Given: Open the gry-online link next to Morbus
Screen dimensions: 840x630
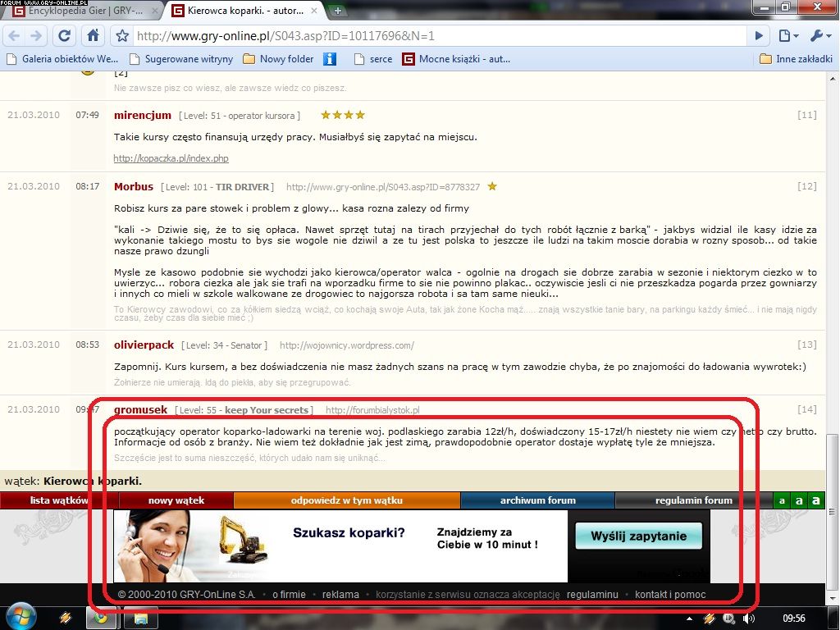Looking at the screenshot, I should (383, 187).
